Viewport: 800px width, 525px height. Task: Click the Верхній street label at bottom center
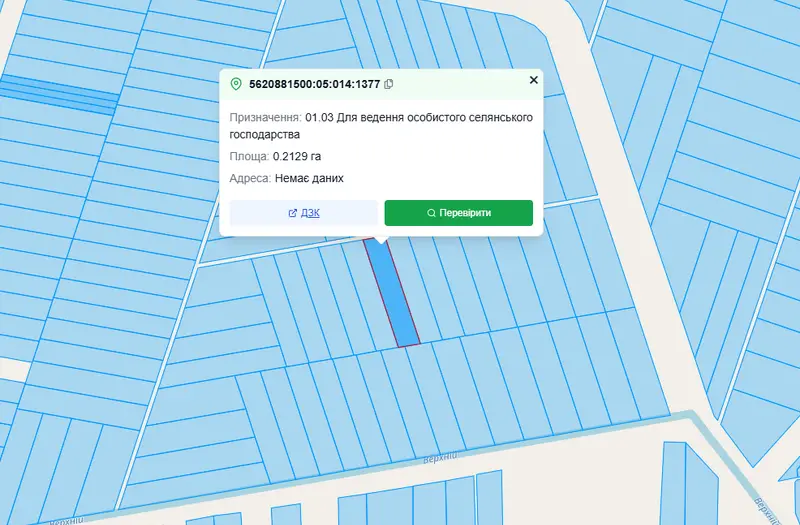[440, 457]
